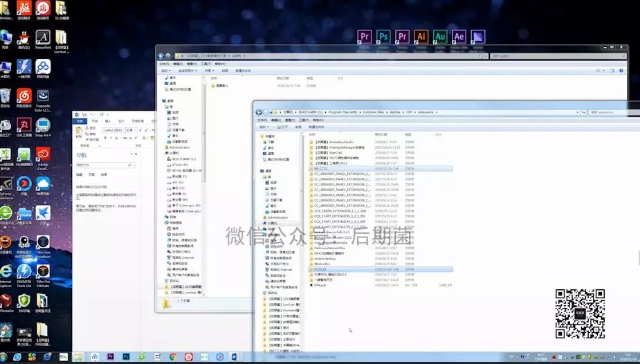Open the Adobe Creative Cloud desktop icon
The height and width of the screenshot is (364, 640).
pyautogui.click(x=43, y=158)
